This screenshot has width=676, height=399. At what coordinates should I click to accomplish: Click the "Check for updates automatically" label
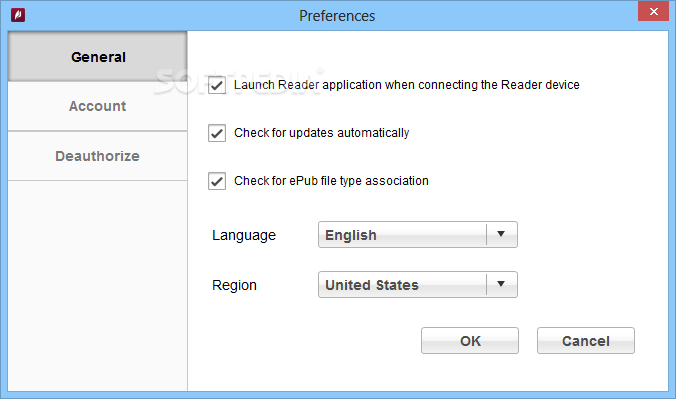point(322,133)
